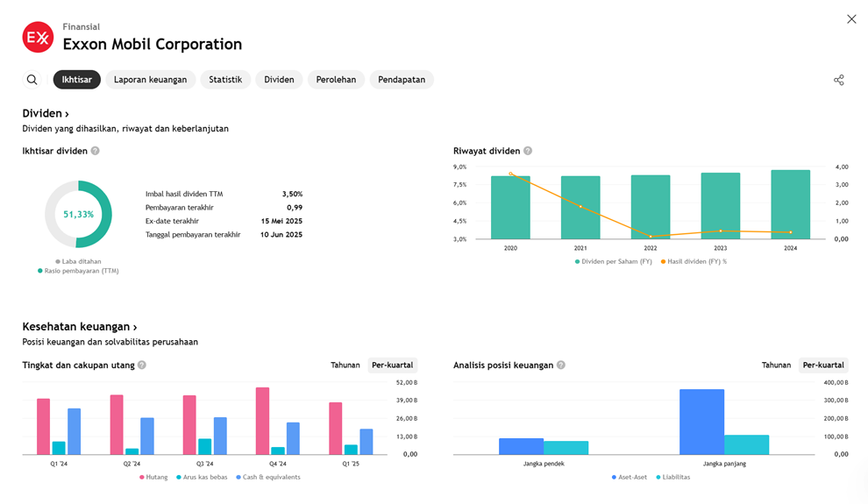Click the share icon
This screenshot has height=504, width=868.
click(839, 80)
